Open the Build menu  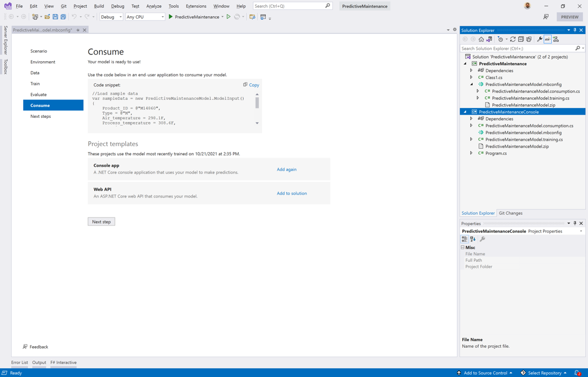tap(99, 6)
